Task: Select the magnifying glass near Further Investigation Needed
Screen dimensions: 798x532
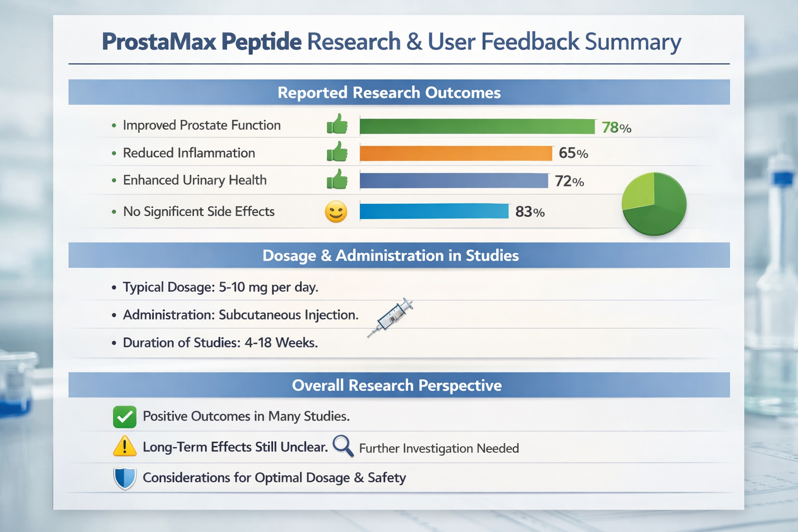Action: [343, 447]
